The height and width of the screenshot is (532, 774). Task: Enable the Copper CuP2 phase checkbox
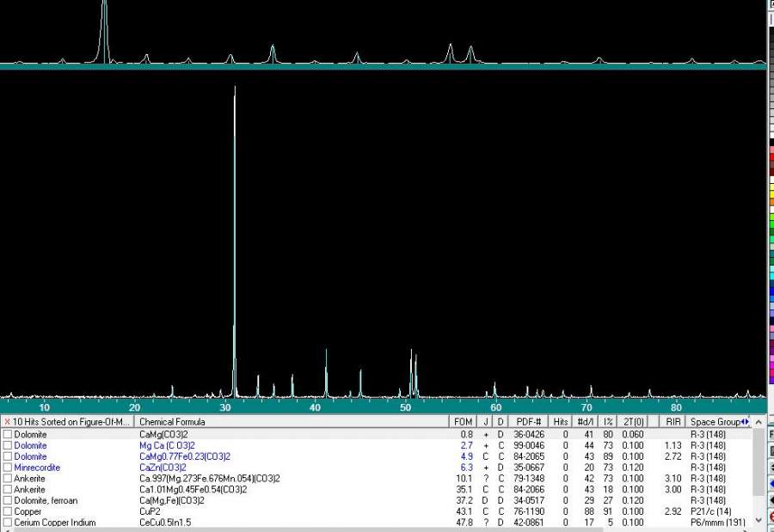tap(8, 511)
